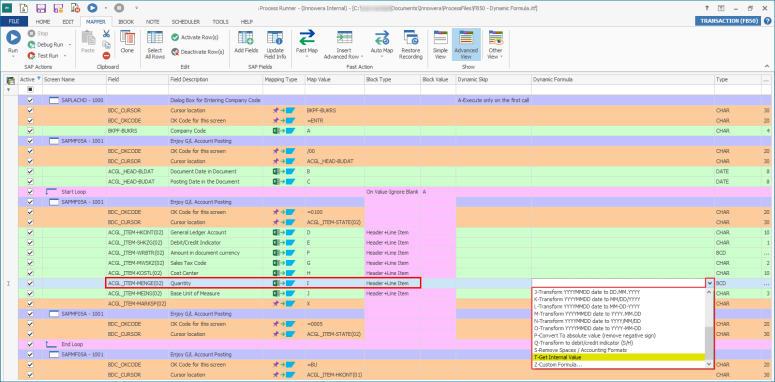Image resolution: width=775 pixels, height=382 pixels.
Task: Expand the Auto Map dropdown arrow
Action: (382, 56)
